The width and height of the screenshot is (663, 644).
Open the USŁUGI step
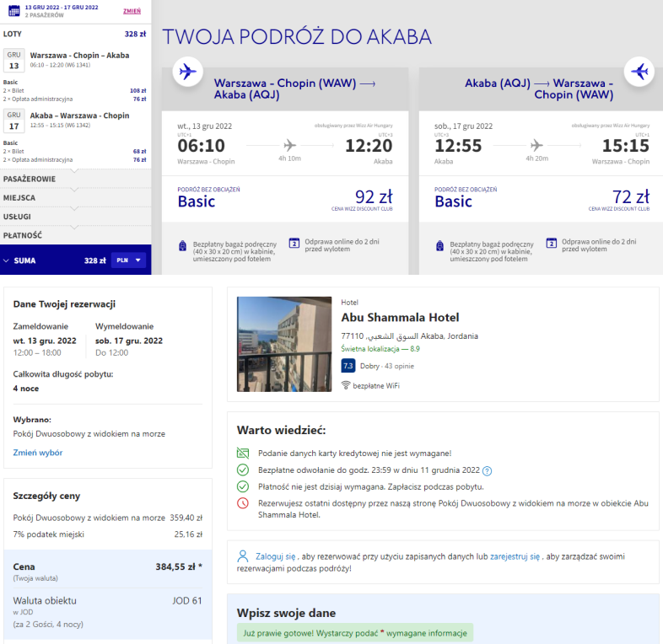(76, 217)
